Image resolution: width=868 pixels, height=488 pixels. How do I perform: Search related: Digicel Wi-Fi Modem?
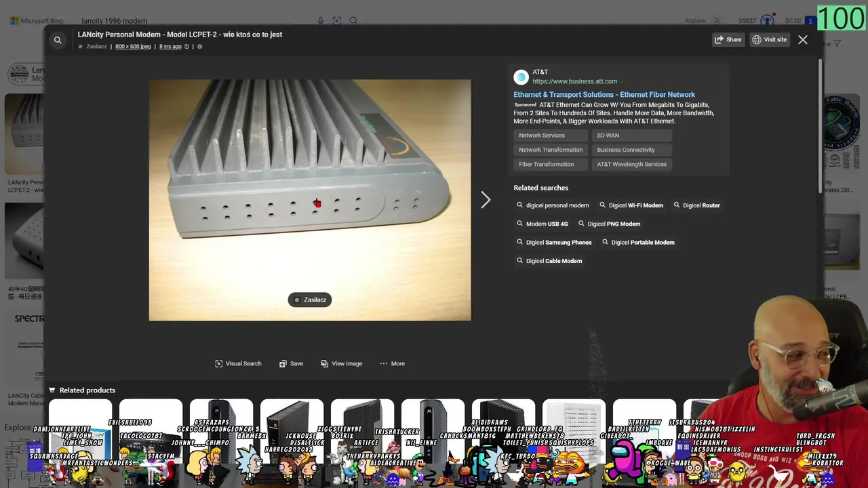tap(631, 205)
